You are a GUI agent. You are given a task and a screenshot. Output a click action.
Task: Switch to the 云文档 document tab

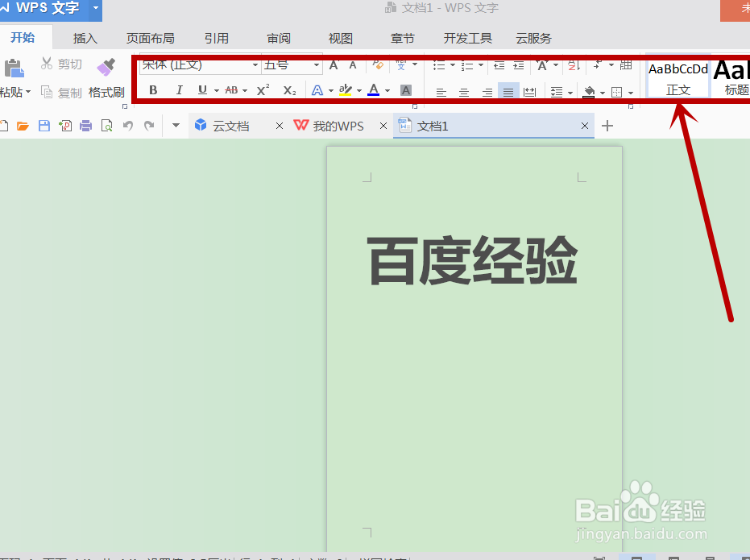click(231, 127)
